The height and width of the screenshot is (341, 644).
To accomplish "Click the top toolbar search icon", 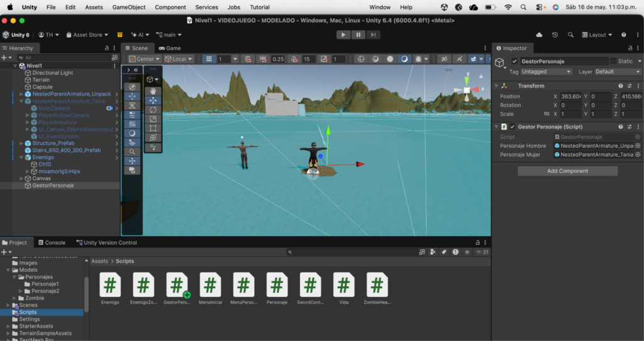I will tap(570, 35).
